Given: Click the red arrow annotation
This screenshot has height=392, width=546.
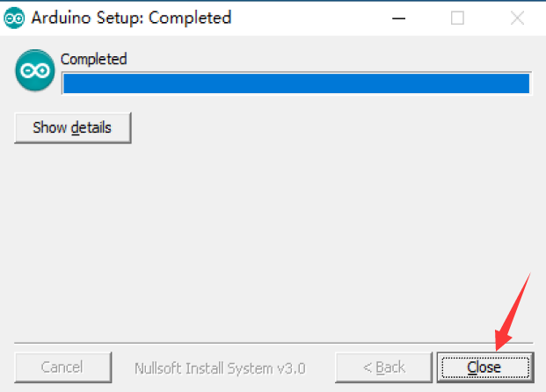Looking at the screenshot, I should (x=513, y=312).
